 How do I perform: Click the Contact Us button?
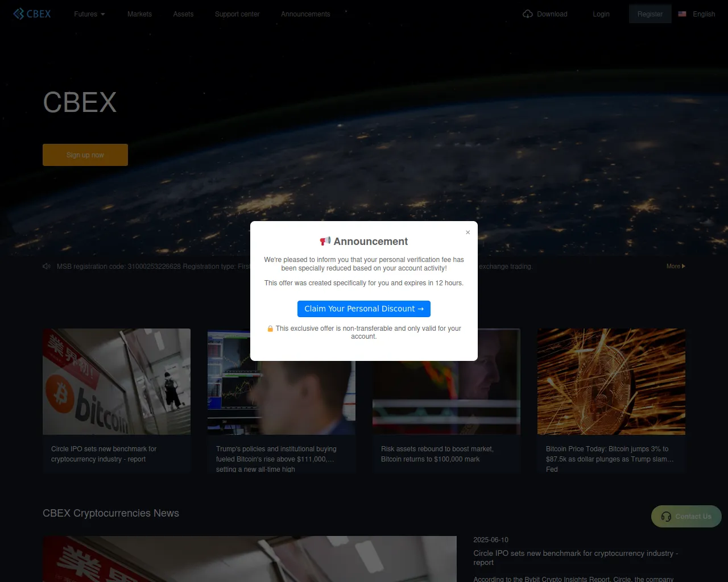click(686, 517)
